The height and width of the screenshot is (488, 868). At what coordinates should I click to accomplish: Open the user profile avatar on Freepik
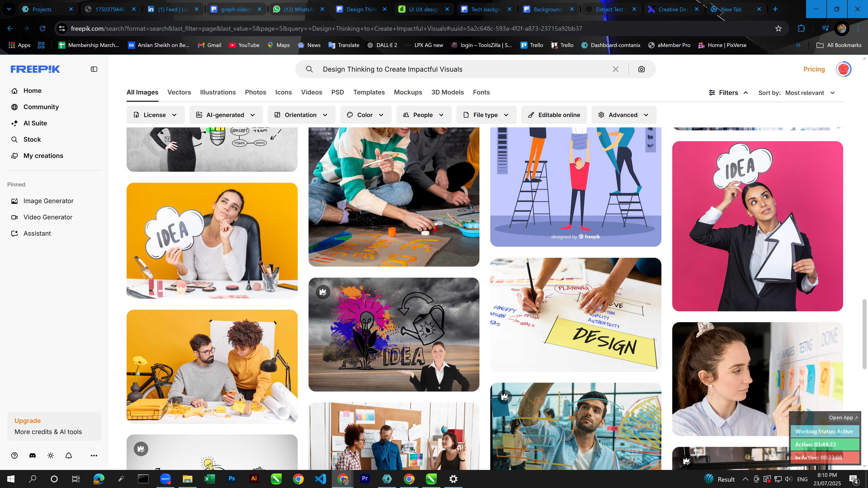point(843,69)
